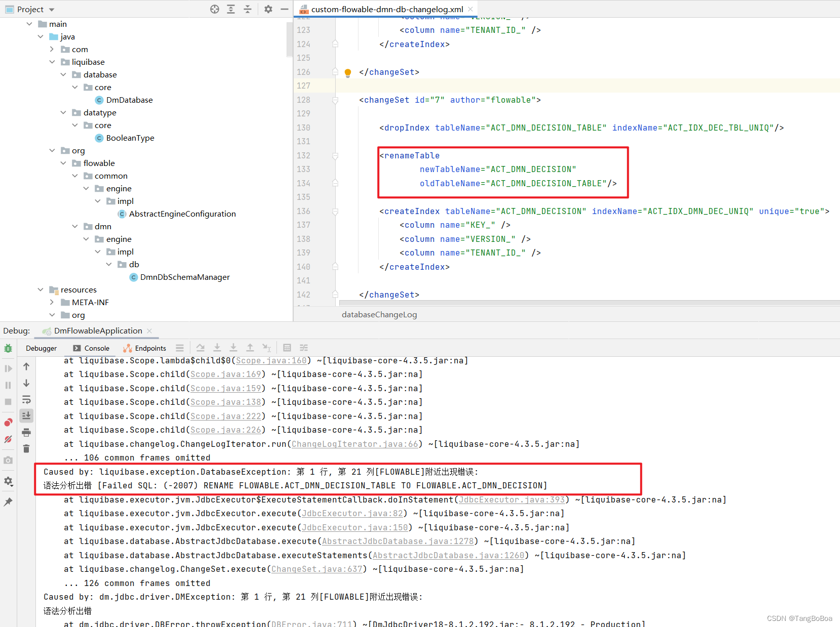The width and height of the screenshot is (840, 627).
Task: Collapse the java folder
Action: (41, 36)
